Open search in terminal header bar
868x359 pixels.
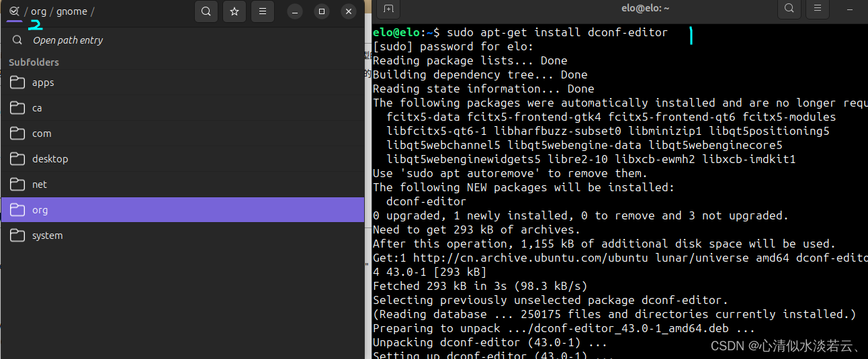click(x=789, y=9)
